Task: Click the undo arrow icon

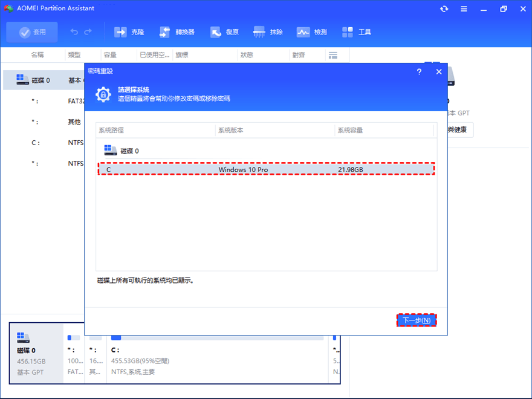Action: tap(74, 32)
